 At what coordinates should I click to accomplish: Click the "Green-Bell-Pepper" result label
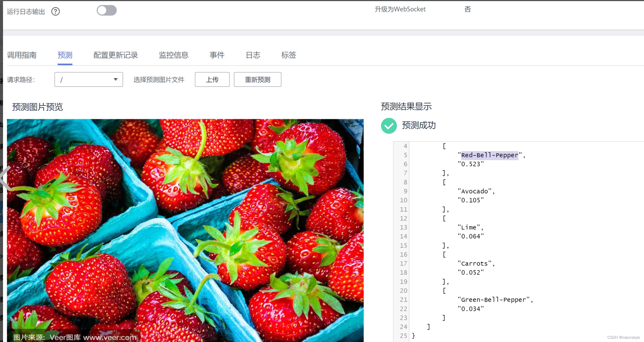coord(493,300)
